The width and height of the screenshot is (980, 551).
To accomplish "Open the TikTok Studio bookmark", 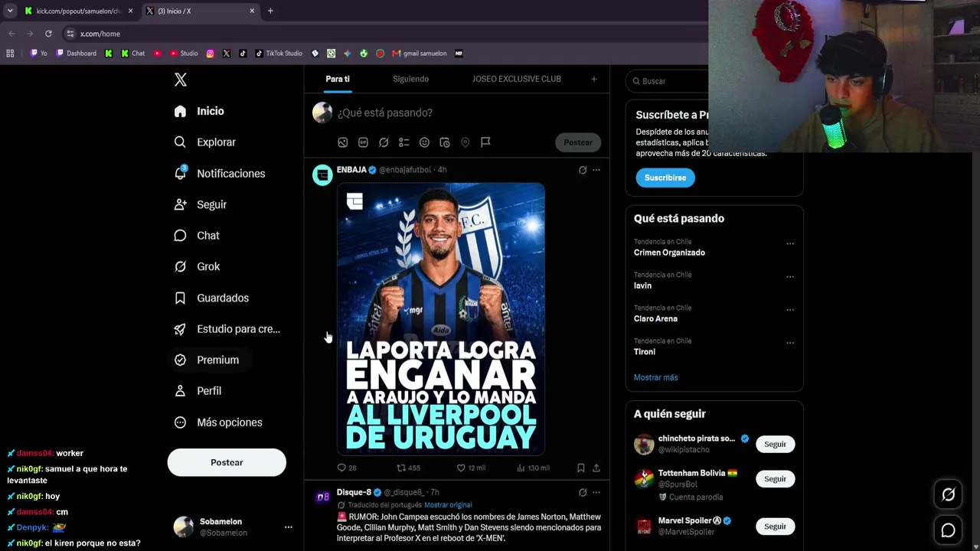I will coord(279,54).
